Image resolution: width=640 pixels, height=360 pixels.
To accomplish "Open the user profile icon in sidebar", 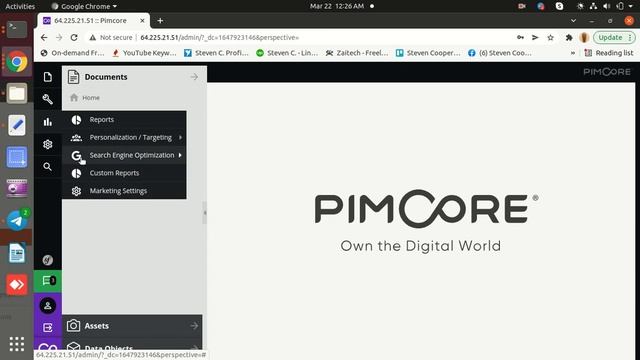I will pos(48,305).
